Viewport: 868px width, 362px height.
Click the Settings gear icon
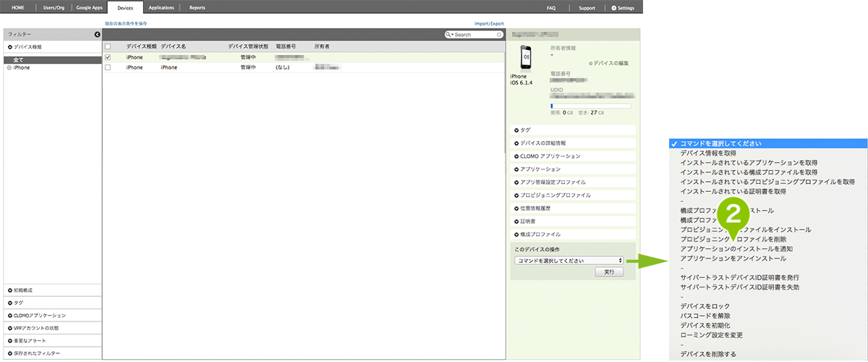614,8
